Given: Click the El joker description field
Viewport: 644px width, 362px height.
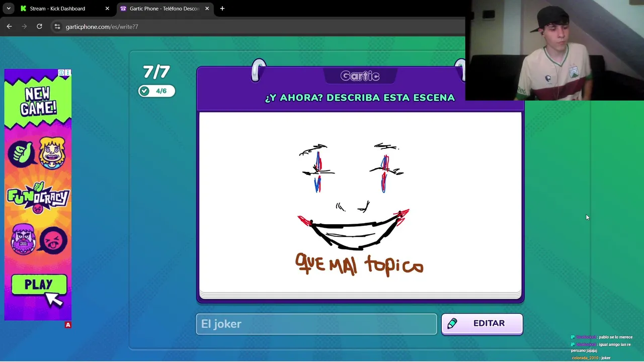Looking at the screenshot, I should (x=316, y=324).
